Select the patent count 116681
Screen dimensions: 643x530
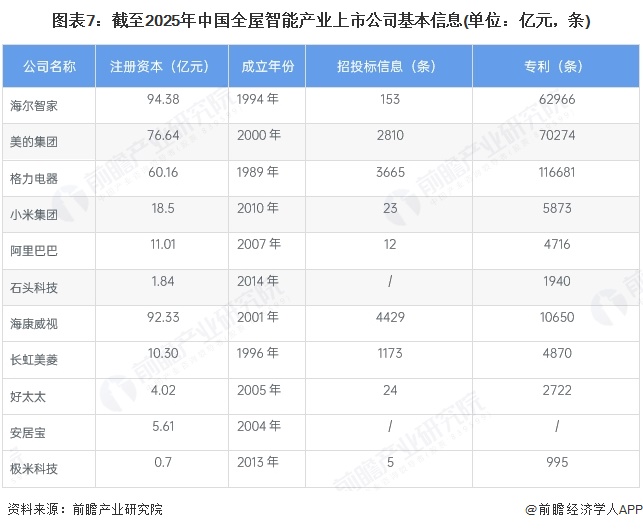[x=557, y=172]
